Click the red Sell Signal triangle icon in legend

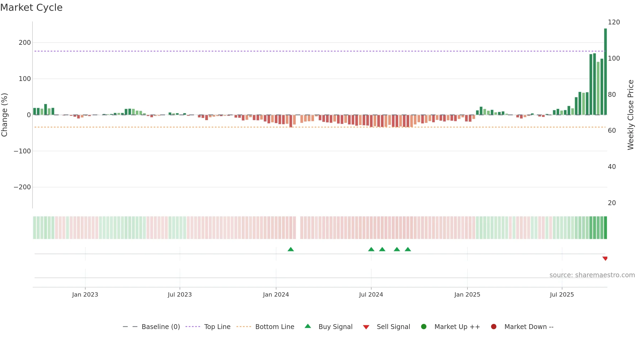(366, 327)
